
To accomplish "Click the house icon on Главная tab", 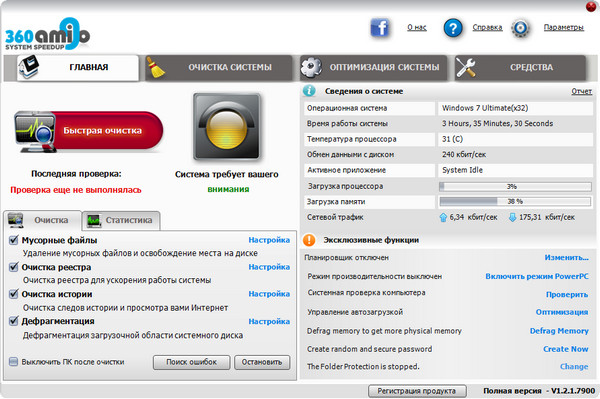I will [29, 67].
